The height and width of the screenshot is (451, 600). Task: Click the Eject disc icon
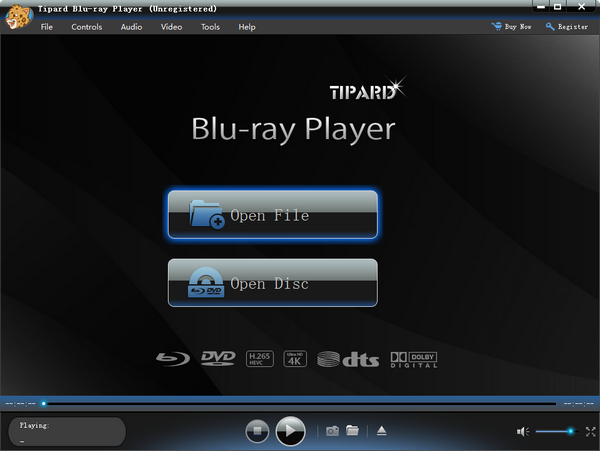click(382, 431)
